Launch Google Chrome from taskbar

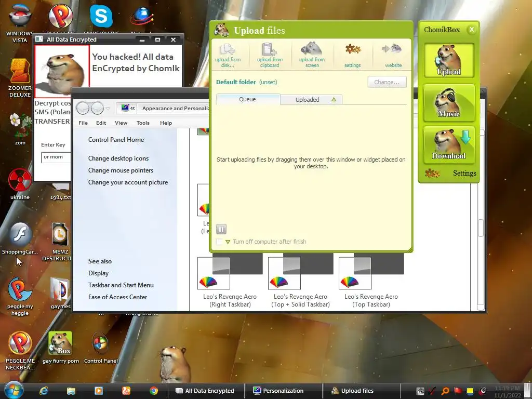click(x=154, y=391)
